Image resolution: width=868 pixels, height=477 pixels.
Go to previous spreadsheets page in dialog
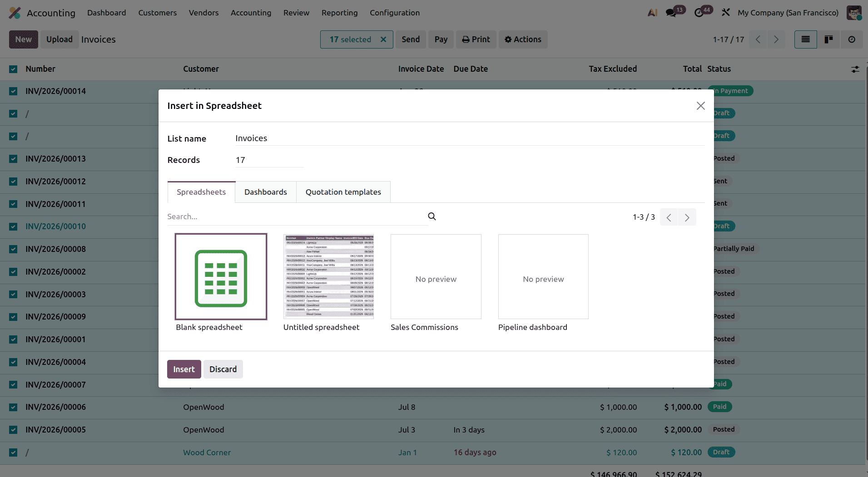point(669,217)
